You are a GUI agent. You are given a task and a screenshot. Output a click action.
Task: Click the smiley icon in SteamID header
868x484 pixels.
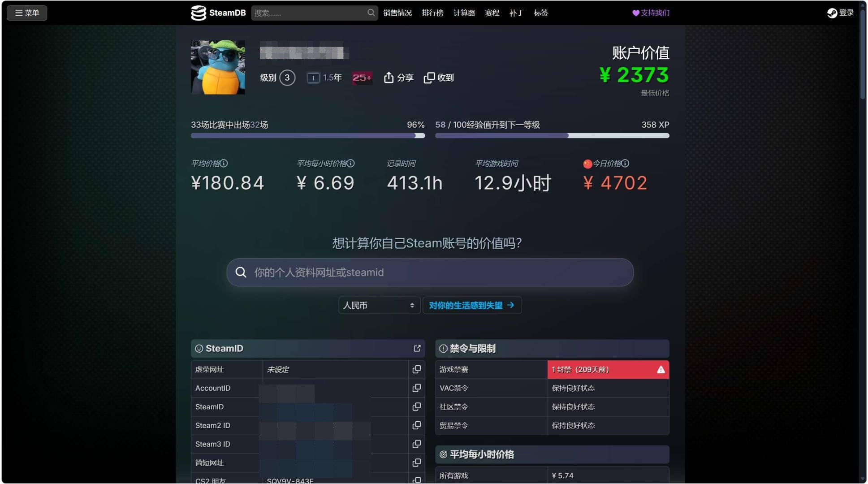(x=199, y=349)
